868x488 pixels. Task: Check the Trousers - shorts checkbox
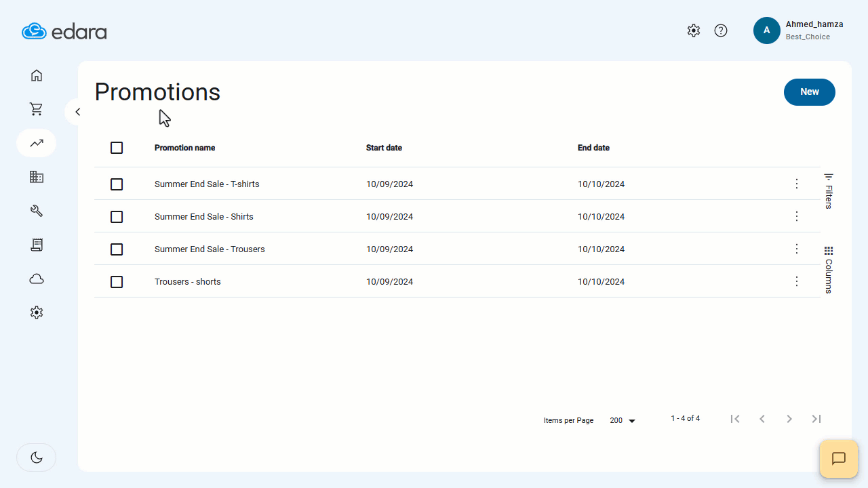click(117, 282)
